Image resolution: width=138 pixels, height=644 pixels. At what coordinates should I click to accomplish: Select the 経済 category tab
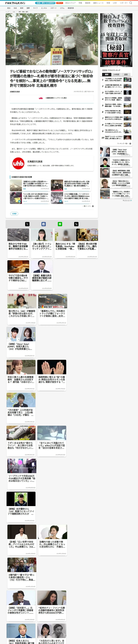coord(22,8)
